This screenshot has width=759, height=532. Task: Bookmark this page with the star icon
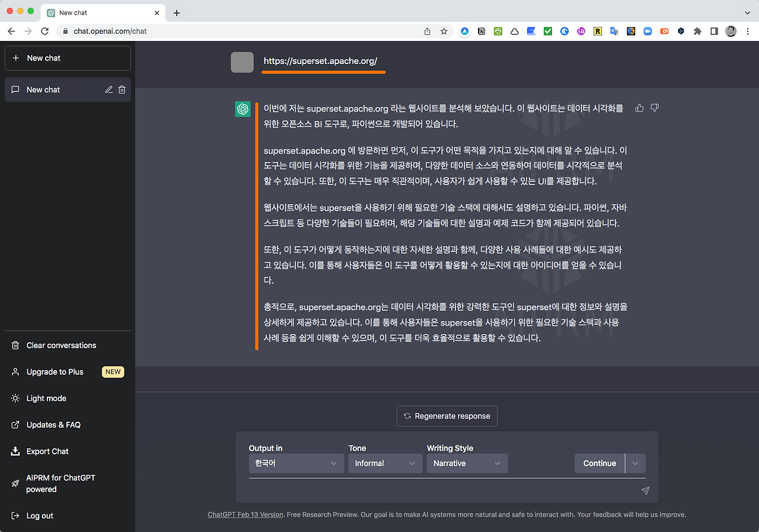444,31
